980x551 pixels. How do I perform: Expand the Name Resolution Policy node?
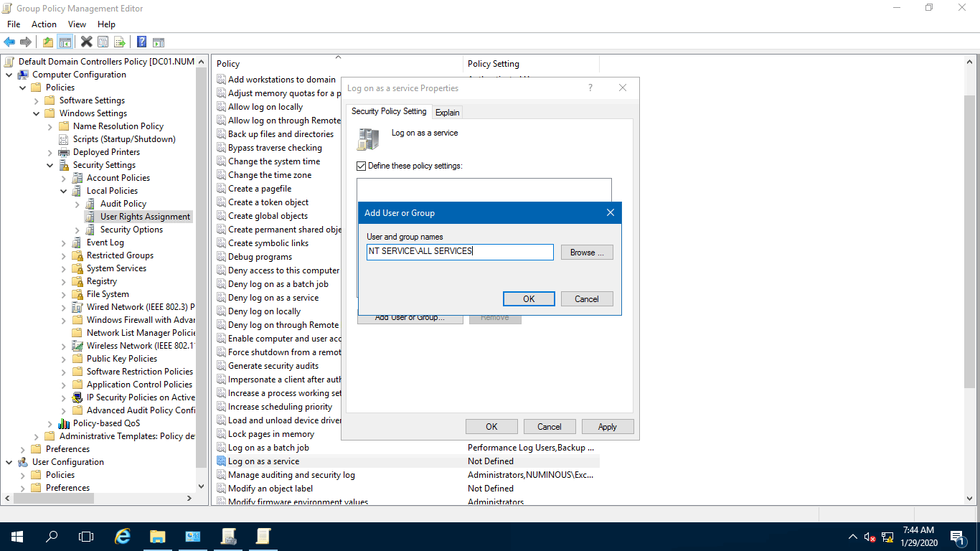coord(50,126)
